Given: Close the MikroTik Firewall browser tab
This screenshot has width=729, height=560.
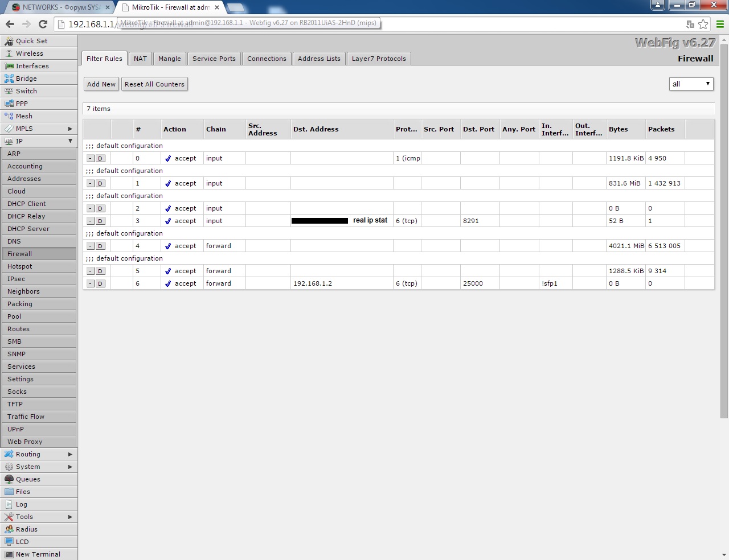Looking at the screenshot, I should pos(217,7).
